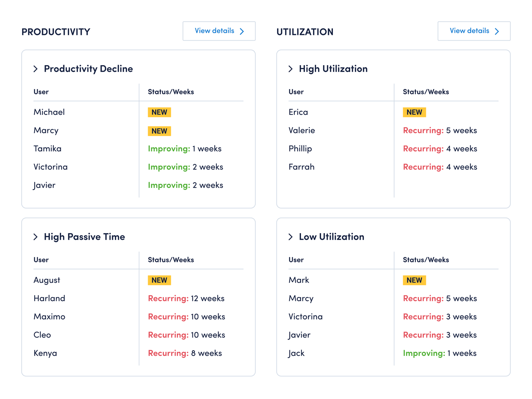Expand the Productivity Decline chevron
This screenshot has height=399, width=532.
[35, 69]
